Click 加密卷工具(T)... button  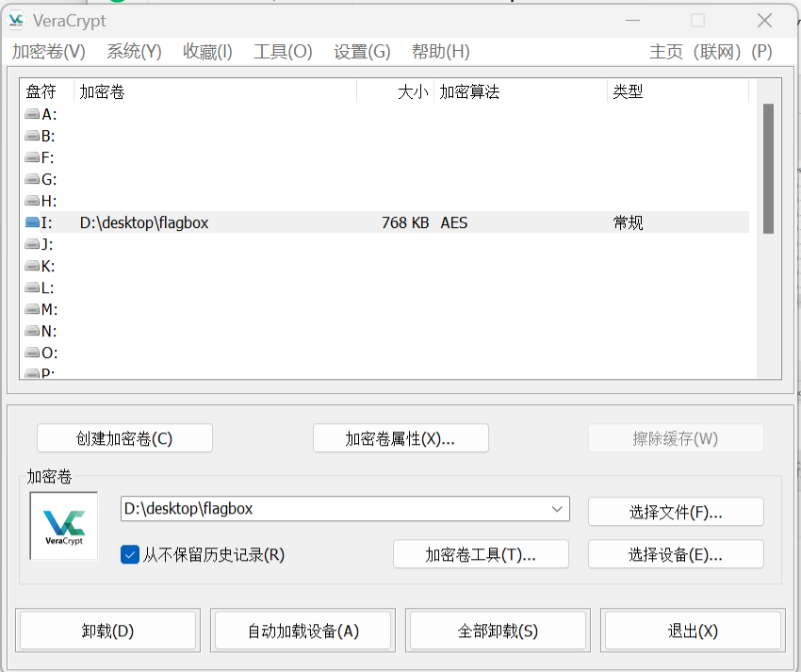pyautogui.click(x=481, y=554)
